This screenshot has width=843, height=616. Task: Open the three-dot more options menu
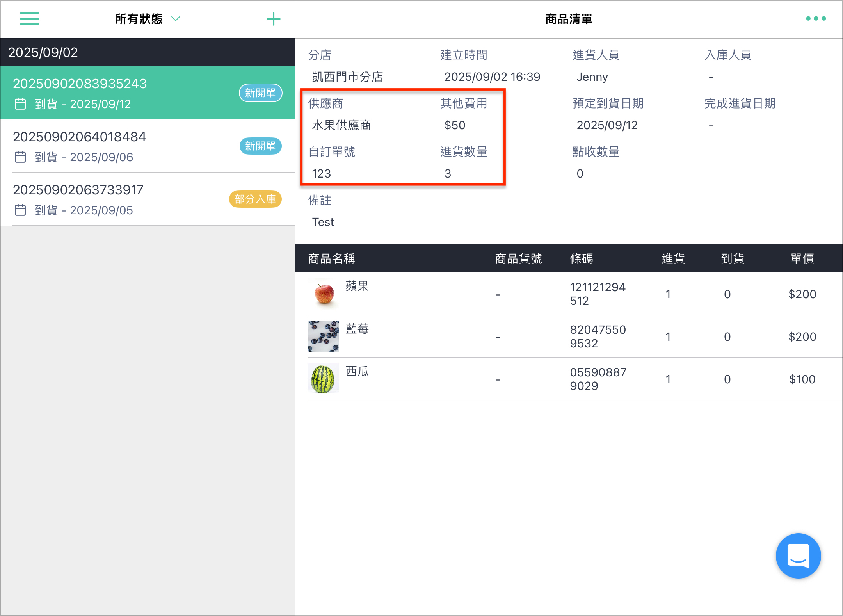(816, 18)
